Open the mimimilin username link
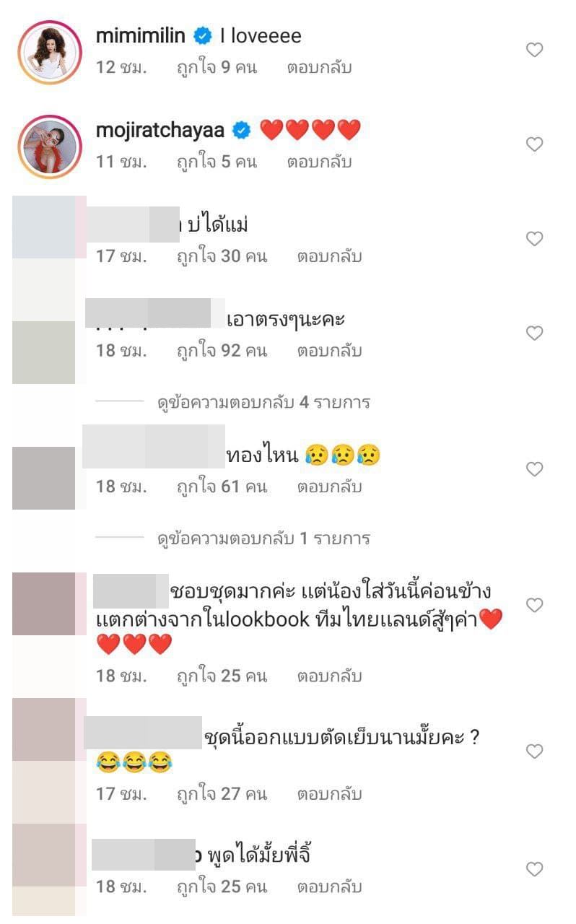Screen dimensions: 576x924 tap(141, 36)
